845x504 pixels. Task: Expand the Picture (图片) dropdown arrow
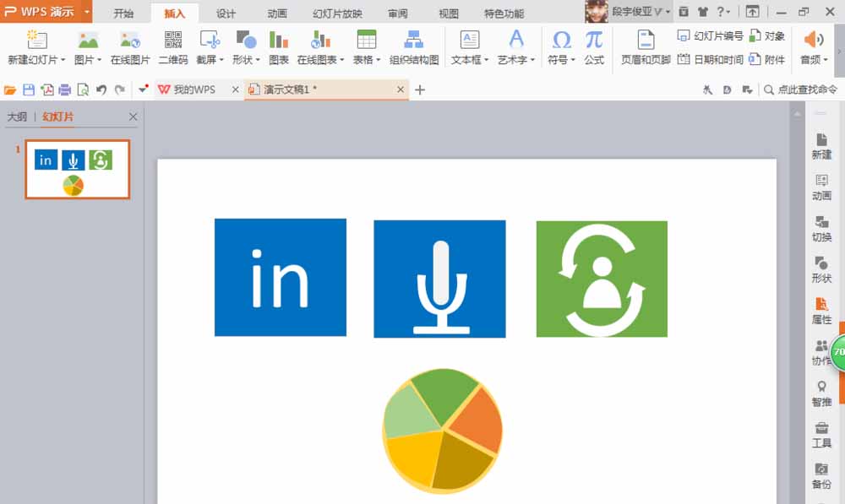[99, 60]
